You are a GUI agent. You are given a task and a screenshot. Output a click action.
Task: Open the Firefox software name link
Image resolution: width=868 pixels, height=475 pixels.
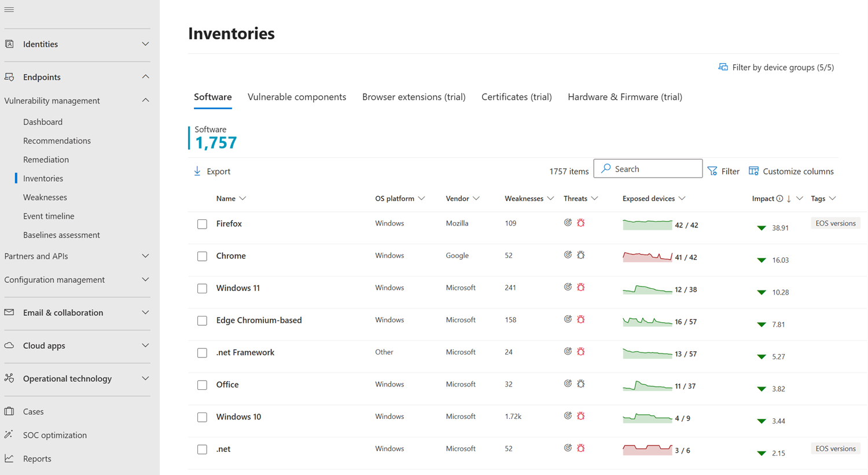(229, 223)
